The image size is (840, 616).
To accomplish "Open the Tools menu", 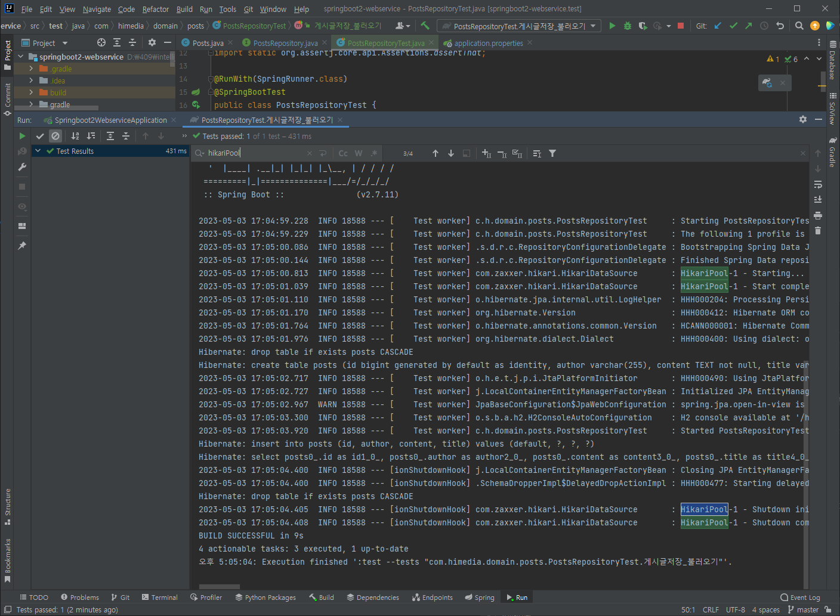I will [227, 9].
